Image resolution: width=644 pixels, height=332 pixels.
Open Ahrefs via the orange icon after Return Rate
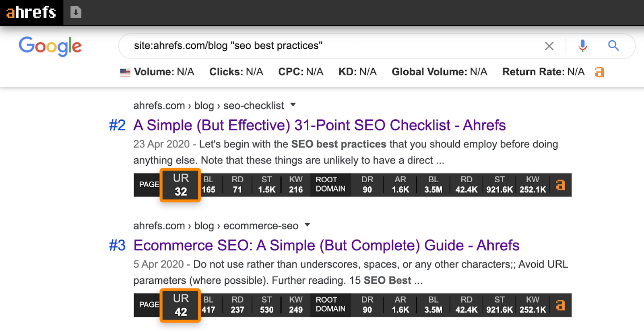tap(599, 72)
